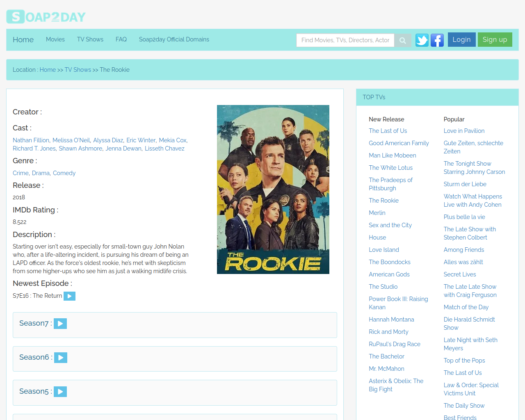Click Home in the location breadcrumb
This screenshot has height=420, width=525.
[x=48, y=70]
